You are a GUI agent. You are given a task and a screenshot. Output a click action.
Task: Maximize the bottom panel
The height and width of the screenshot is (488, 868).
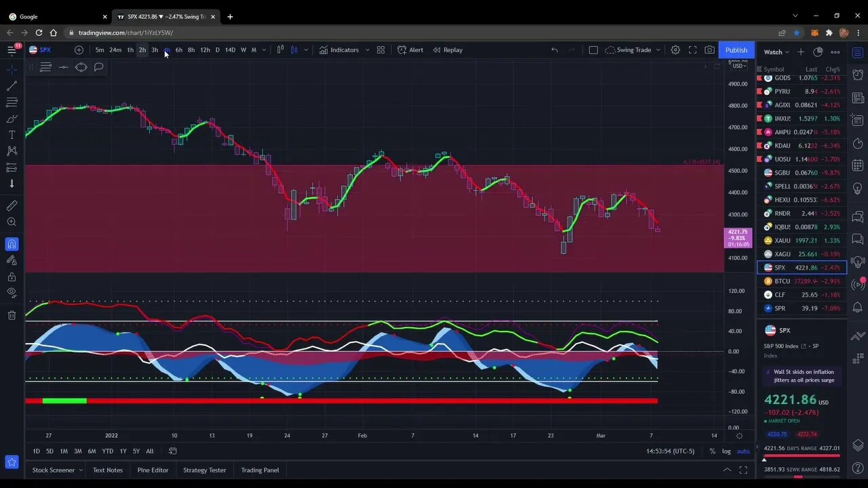click(743, 470)
